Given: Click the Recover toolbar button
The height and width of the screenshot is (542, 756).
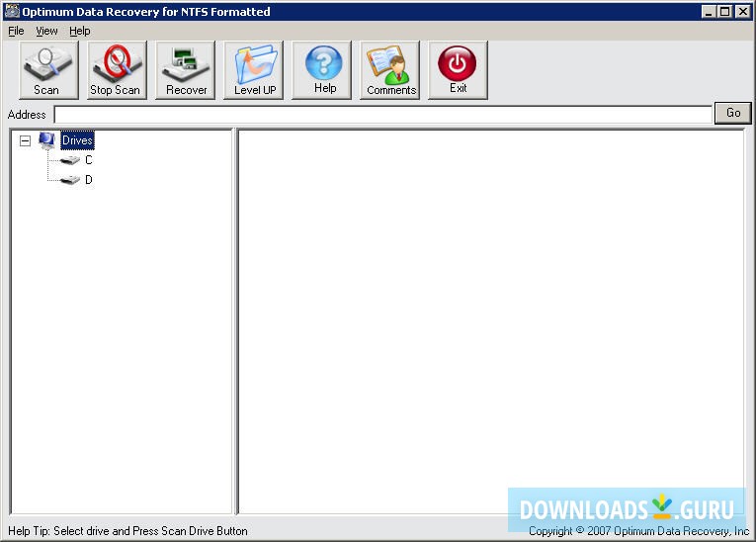Looking at the screenshot, I should [185, 70].
